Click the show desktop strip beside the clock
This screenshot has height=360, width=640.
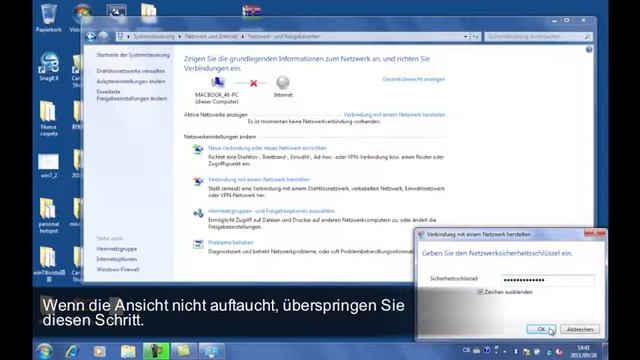[x=605, y=351]
